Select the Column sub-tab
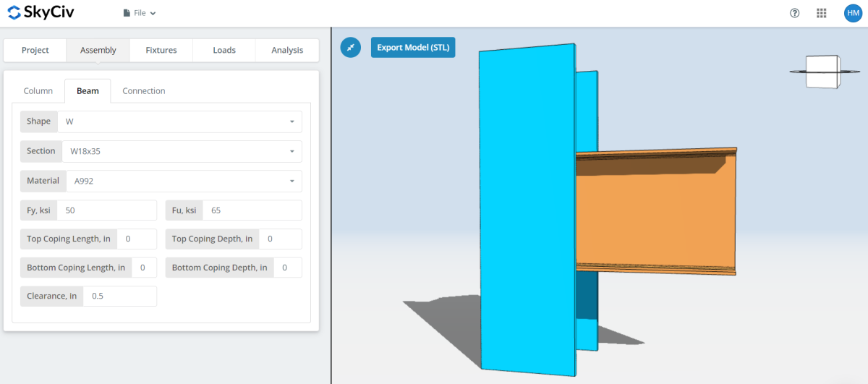The image size is (868, 384). [x=38, y=91]
